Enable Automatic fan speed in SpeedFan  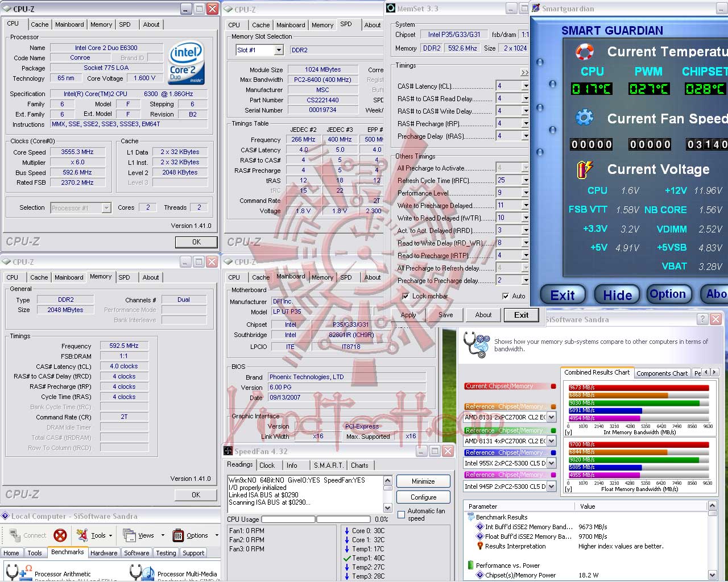point(400,515)
